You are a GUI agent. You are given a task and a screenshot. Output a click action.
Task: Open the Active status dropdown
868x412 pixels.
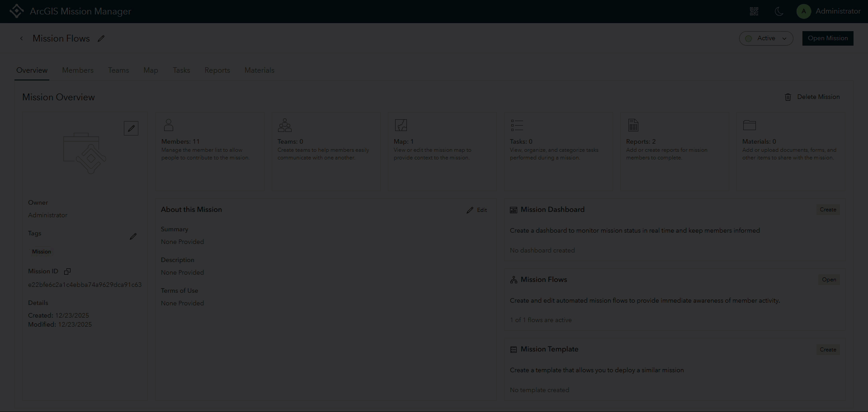[766, 38]
